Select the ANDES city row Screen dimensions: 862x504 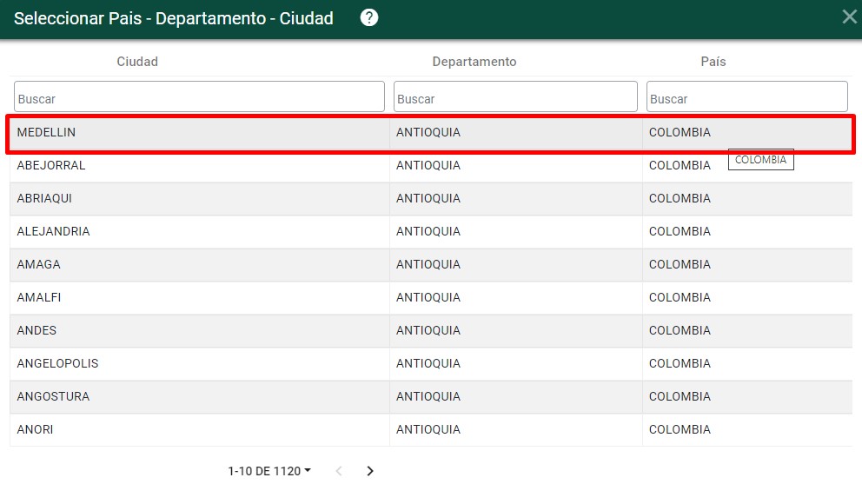(37, 331)
